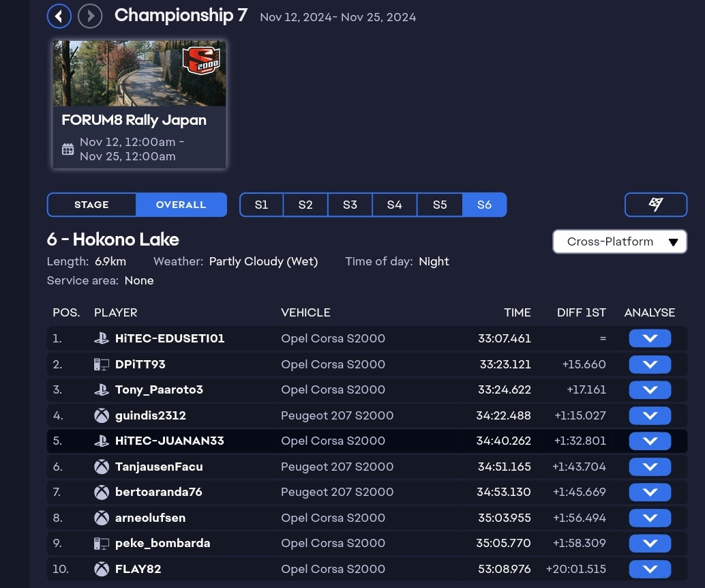Expand analysis for guindis2312

tap(650, 415)
